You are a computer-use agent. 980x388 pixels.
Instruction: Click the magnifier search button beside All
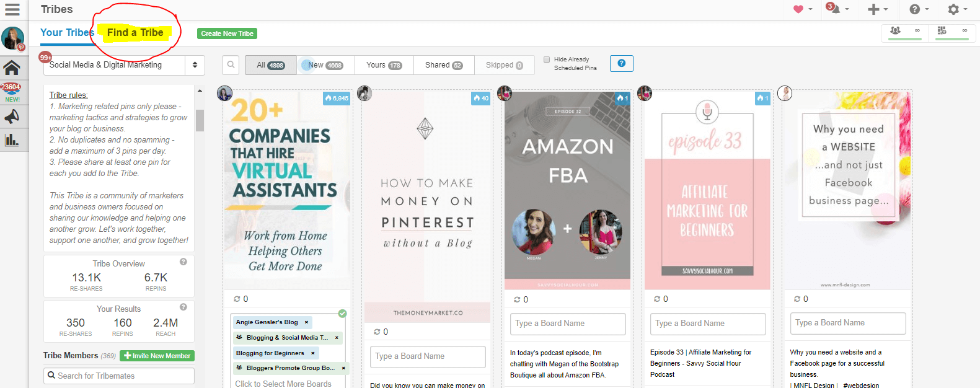tap(231, 64)
